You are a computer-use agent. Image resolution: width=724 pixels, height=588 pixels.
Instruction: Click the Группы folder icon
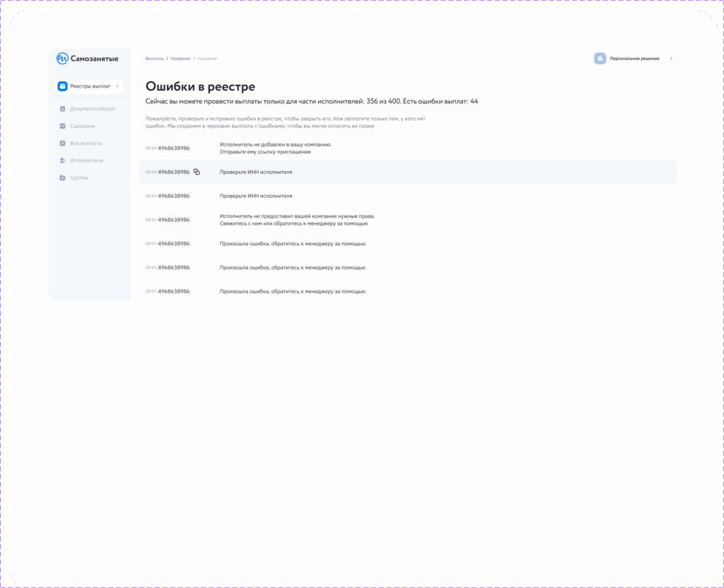click(62, 177)
